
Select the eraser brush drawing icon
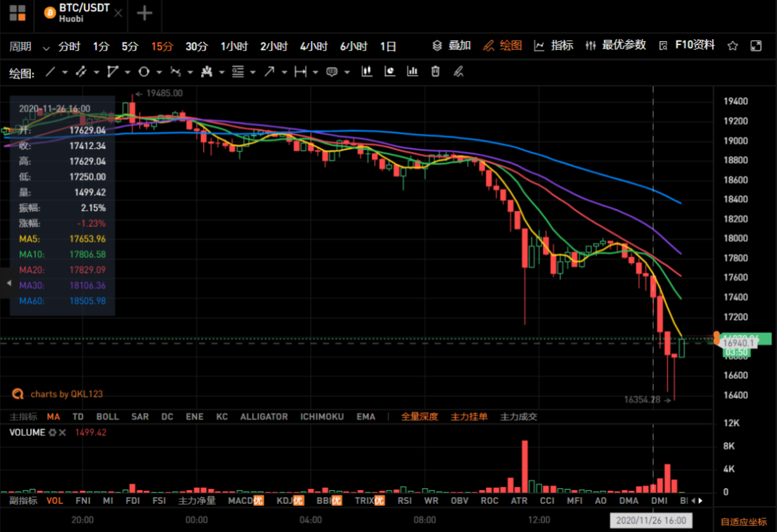(458, 72)
